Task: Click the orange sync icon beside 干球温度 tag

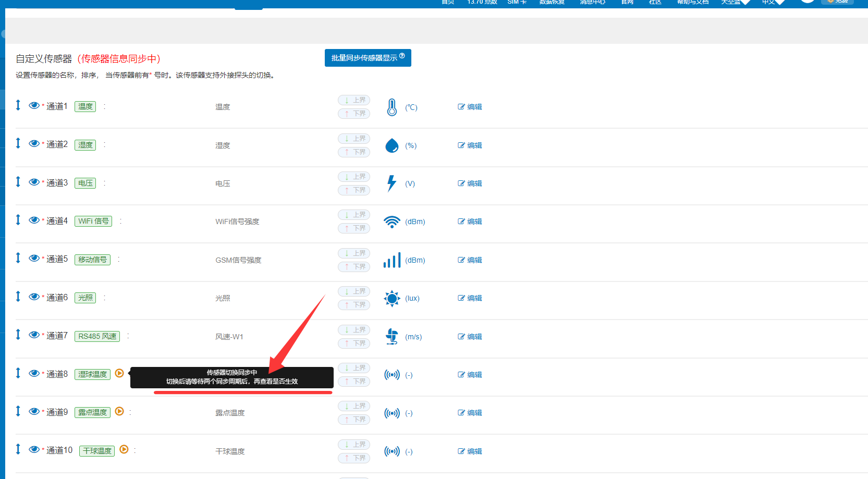Action: [x=124, y=449]
